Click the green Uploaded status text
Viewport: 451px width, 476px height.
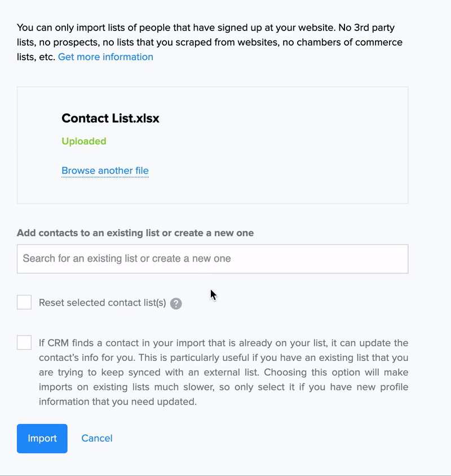pos(84,142)
